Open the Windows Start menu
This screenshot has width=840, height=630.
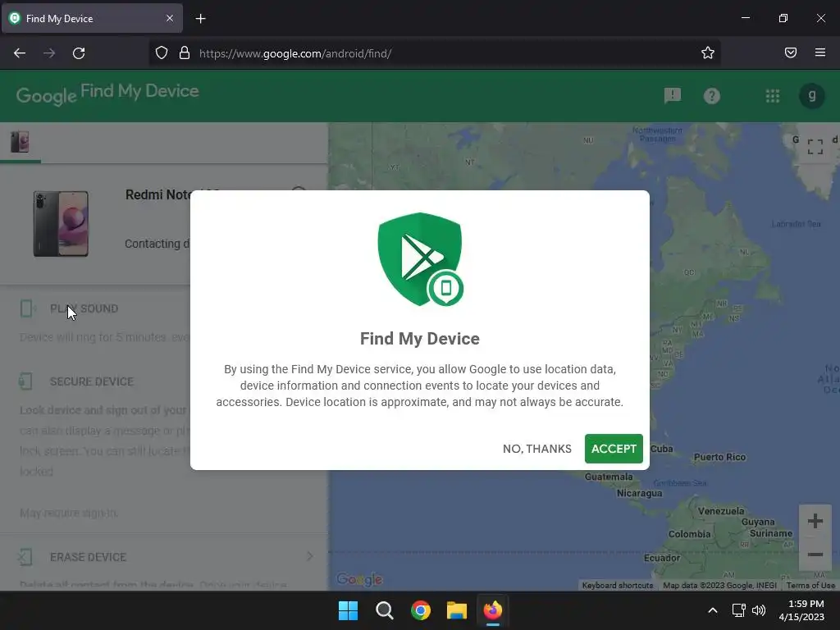348,610
